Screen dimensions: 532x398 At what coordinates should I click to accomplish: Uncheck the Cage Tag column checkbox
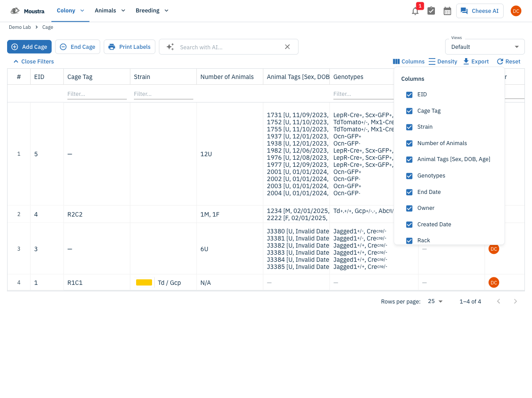point(409,111)
